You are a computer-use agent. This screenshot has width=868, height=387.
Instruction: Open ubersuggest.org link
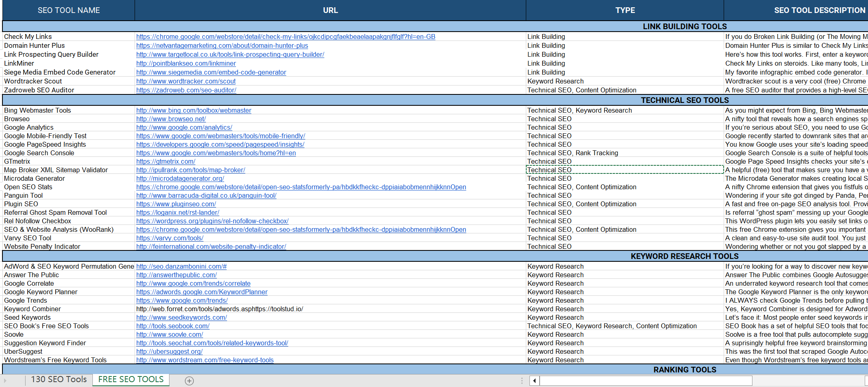[169, 351]
